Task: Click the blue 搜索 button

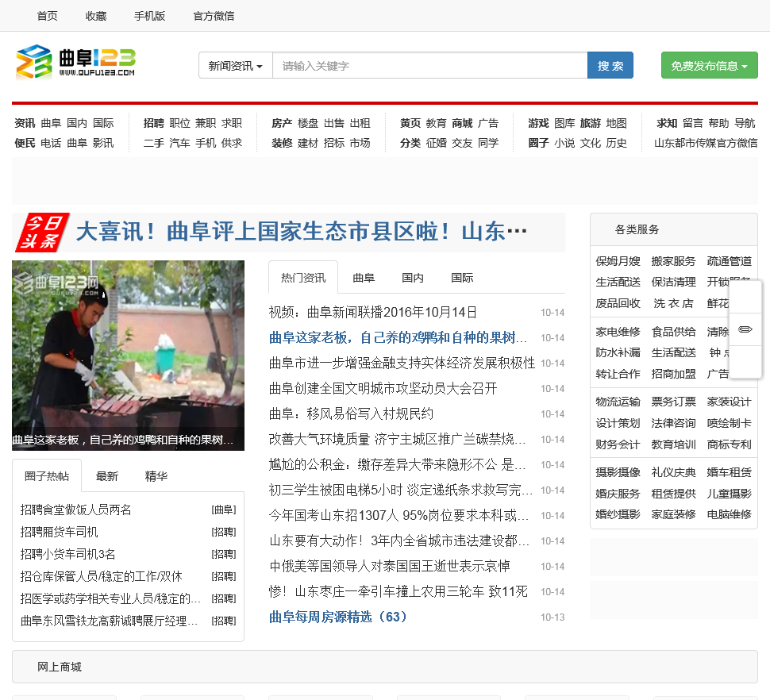Action: point(610,66)
